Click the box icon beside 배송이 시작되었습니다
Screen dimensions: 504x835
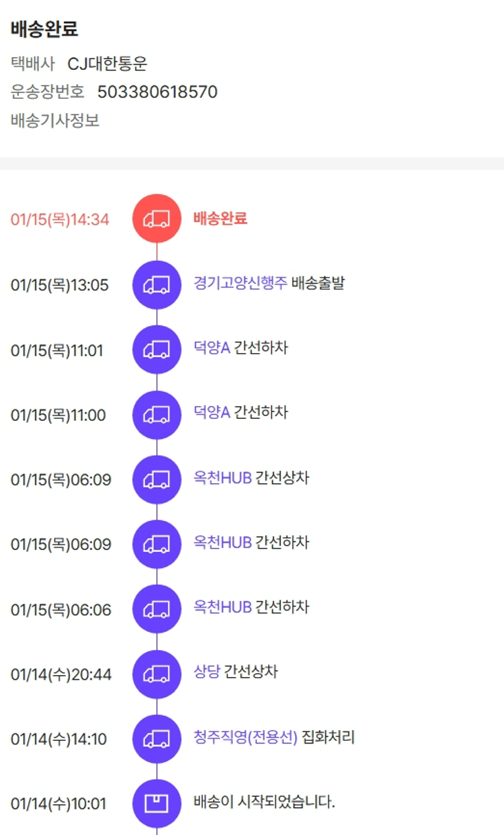coord(157,803)
